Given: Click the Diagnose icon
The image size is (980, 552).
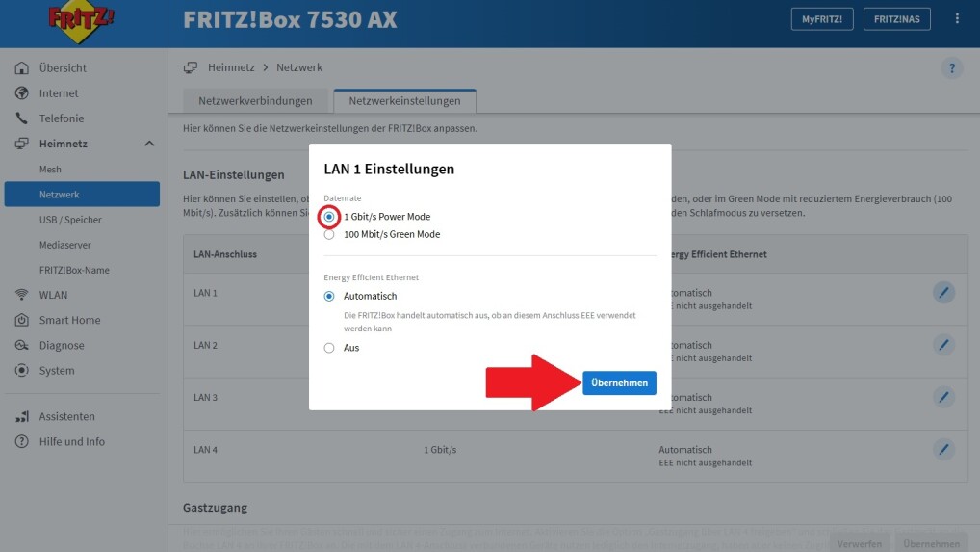Looking at the screenshot, I should tap(22, 345).
